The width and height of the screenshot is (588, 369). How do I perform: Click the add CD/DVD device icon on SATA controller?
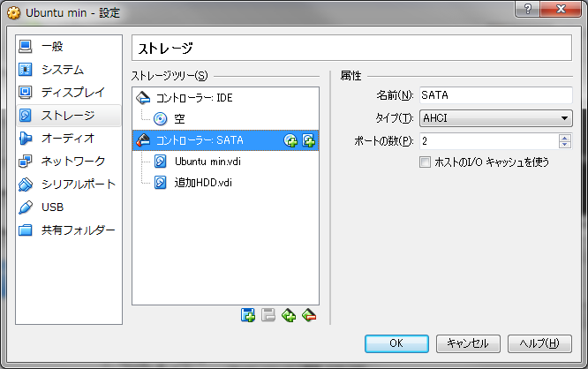click(290, 140)
